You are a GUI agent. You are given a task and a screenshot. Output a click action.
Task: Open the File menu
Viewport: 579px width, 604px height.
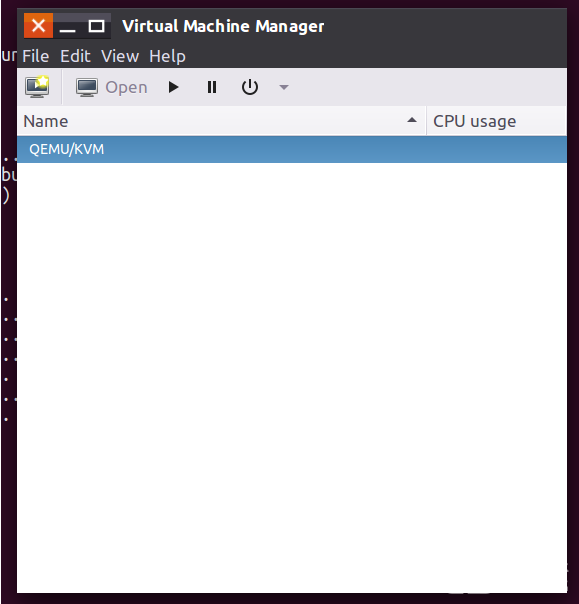point(35,56)
